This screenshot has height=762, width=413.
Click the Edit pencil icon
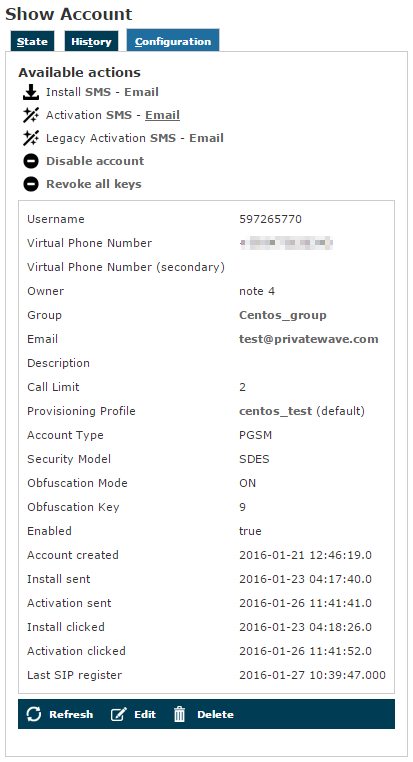coord(118,714)
